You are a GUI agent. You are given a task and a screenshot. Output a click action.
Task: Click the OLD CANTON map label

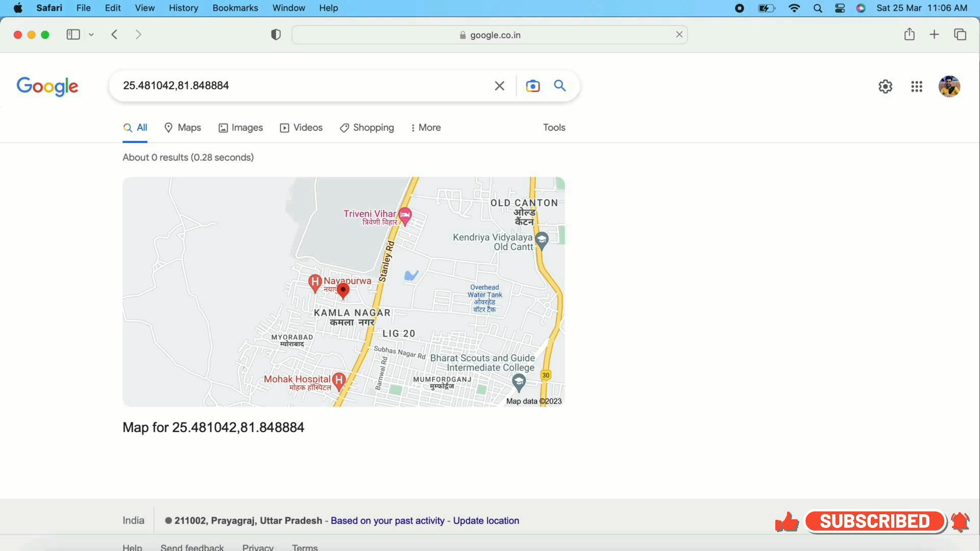coord(524,212)
